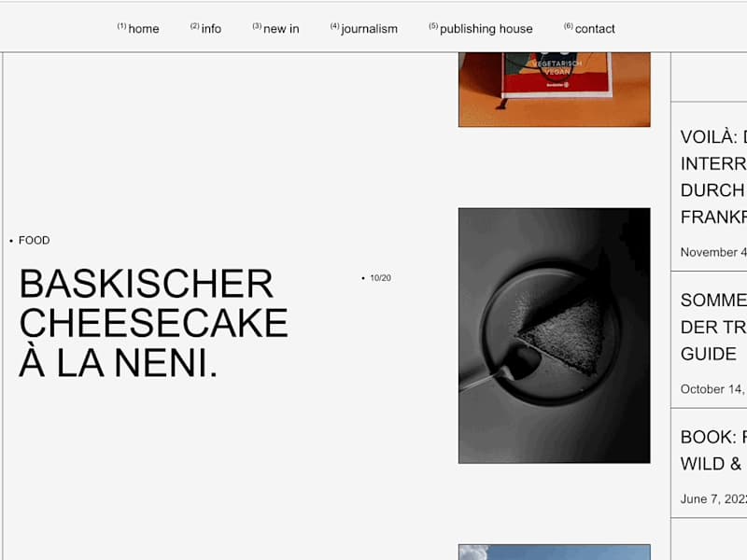Go to the home page
The height and width of the screenshot is (560, 747).
point(138,29)
